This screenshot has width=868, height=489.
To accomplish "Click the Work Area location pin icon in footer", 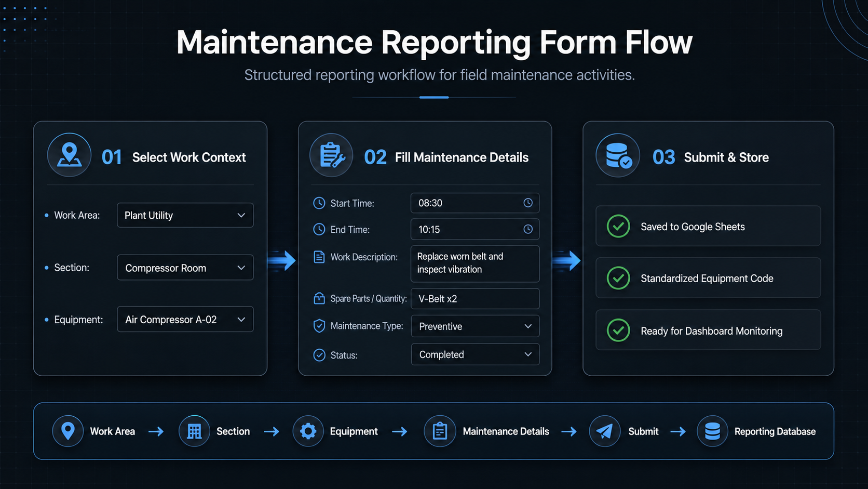I will [68, 431].
